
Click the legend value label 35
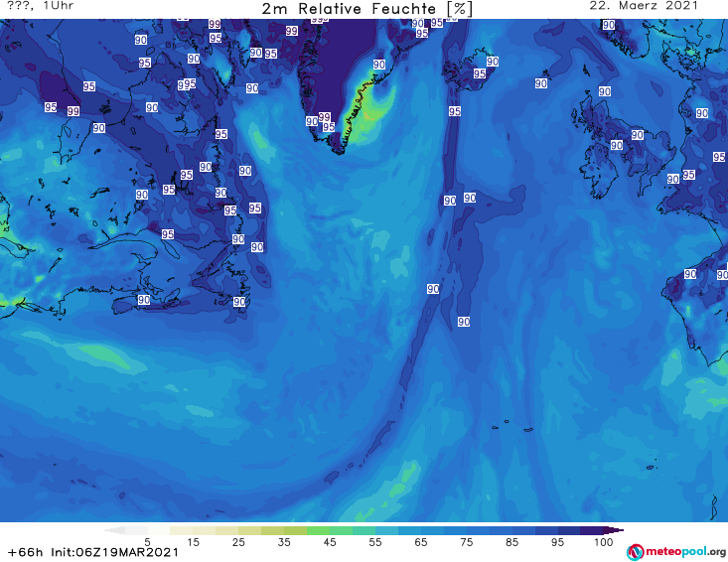[284, 542]
